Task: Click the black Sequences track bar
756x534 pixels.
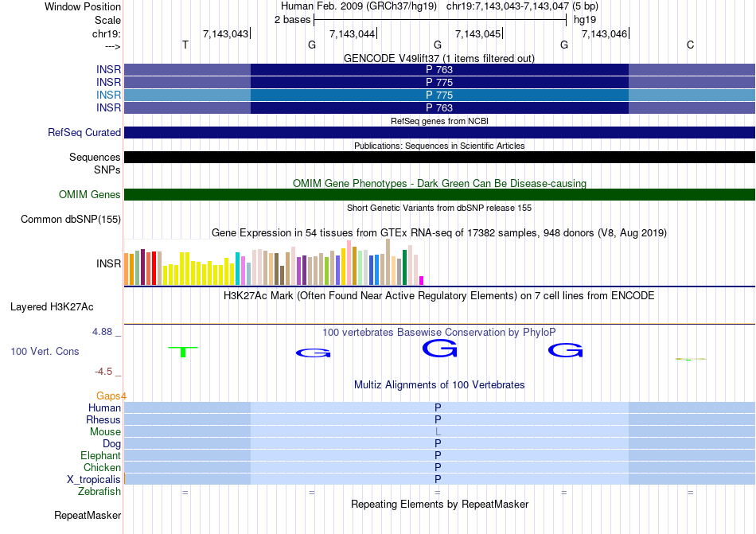Action: click(x=439, y=157)
